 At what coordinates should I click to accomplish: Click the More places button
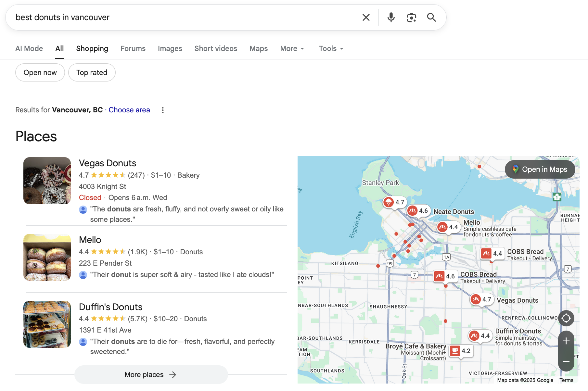pos(151,375)
